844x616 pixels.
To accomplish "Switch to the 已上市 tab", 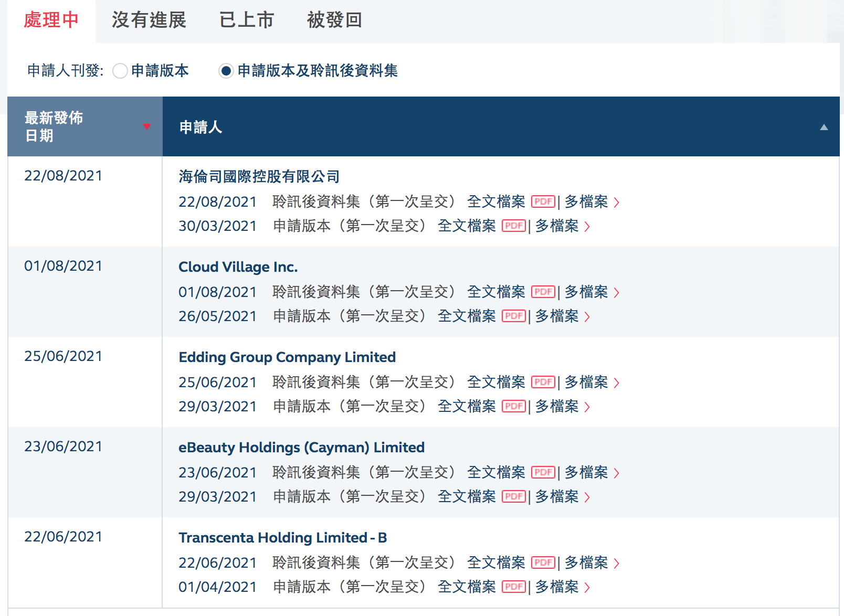I will tap(247, 20).
